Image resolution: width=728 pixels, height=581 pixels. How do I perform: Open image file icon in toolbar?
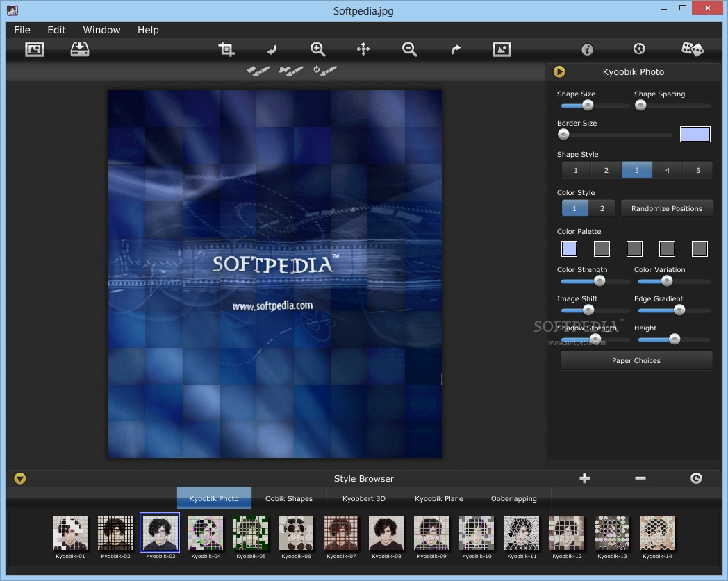[x=34, y=49]
